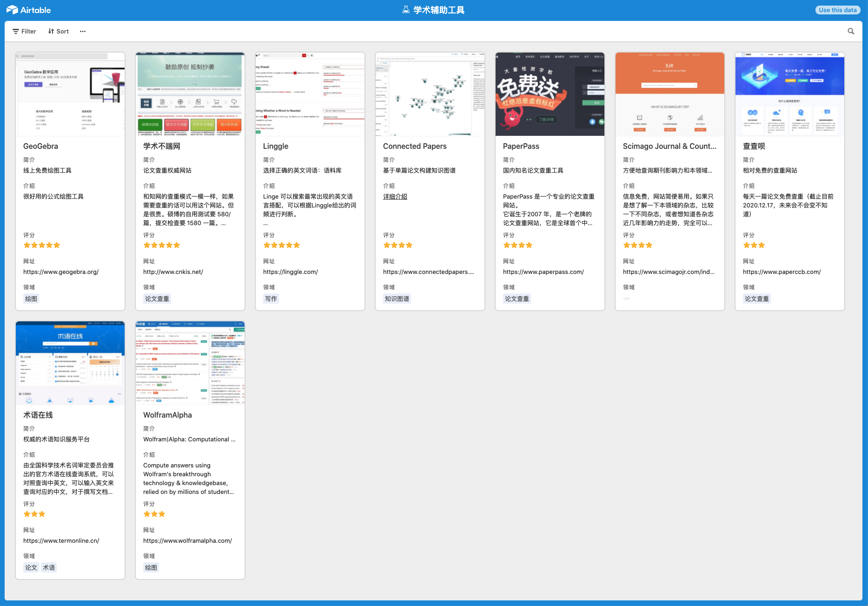Image resolution: width=868 pixels, height=606 pixels.
Task: Click the 知识图谱 tag on Connected Papers
Action: (x=397, y=299)
